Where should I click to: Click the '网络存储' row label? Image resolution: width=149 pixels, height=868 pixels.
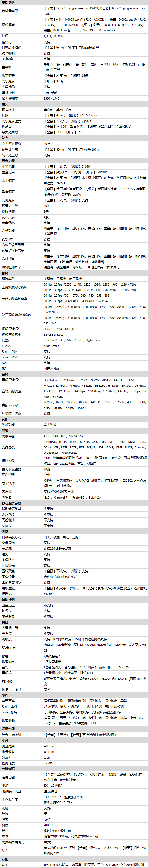coord(9,436)
